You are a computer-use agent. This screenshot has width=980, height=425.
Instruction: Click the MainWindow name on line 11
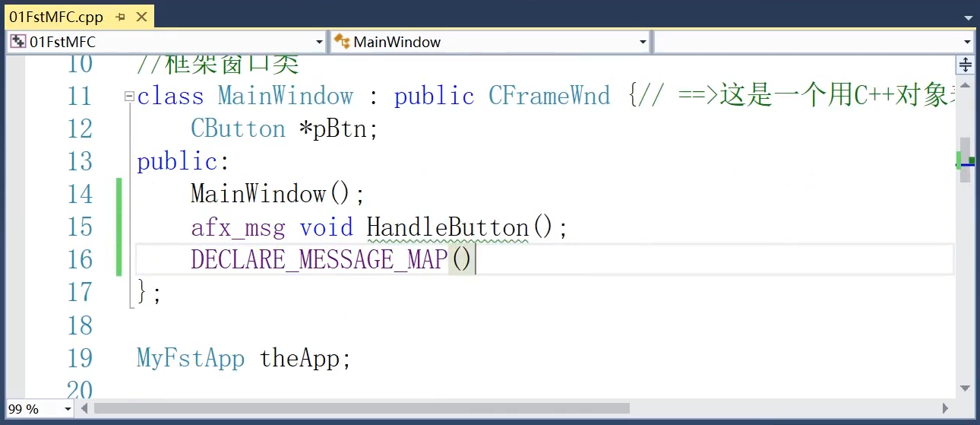click(286, 96)
